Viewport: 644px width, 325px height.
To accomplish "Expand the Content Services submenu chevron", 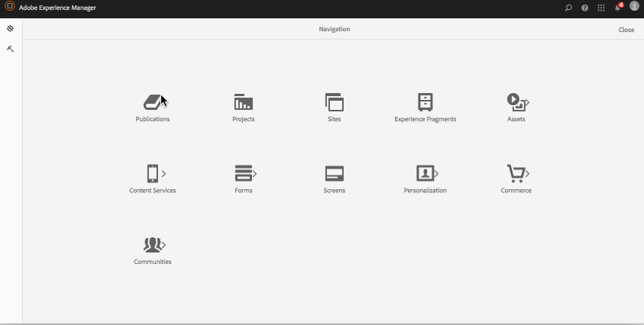I will coord(163,174).
